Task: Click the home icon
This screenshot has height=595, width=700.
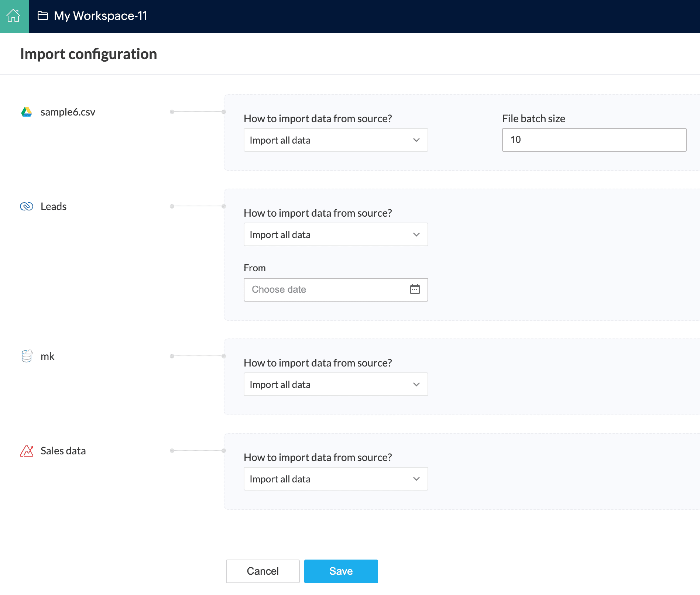Action: [14, 16]
